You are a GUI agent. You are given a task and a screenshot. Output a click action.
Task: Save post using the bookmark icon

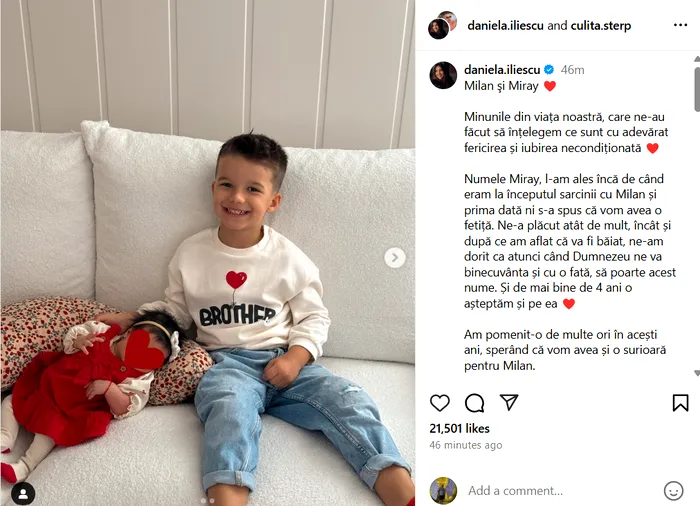[x=680, y=402]
